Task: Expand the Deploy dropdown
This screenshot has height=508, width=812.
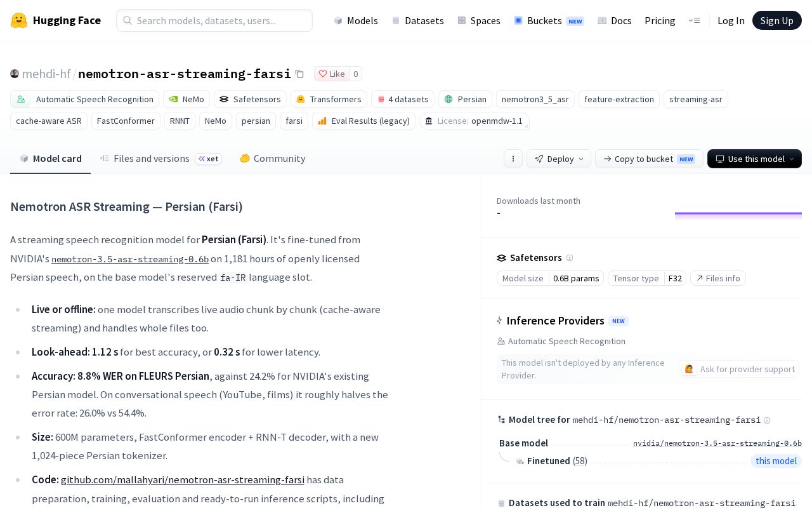Action: pyautogui.click(x=559, y=159)
